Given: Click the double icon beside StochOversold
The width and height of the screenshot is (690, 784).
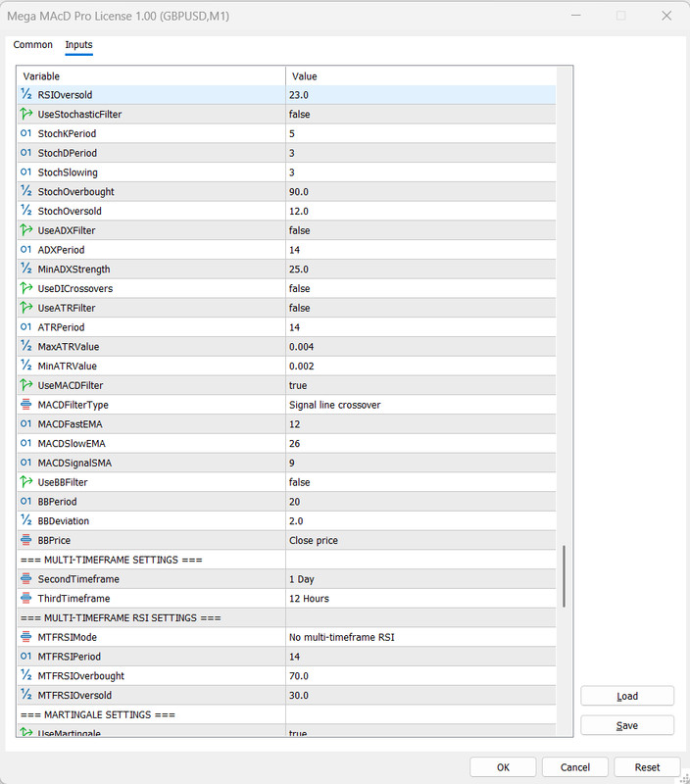Looking at the screenshot, I should pos(26,211).
